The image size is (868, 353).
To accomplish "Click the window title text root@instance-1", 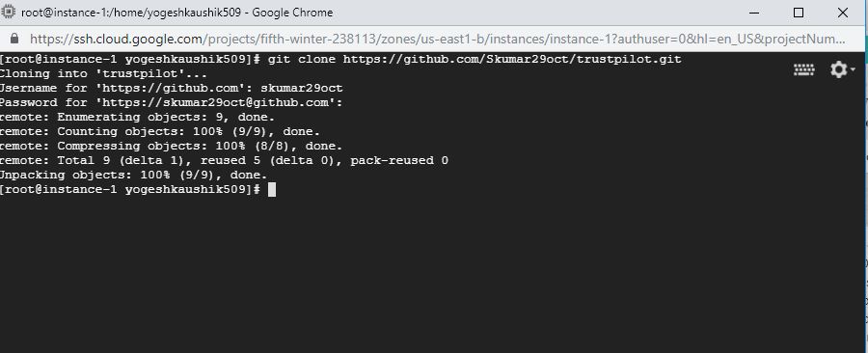I will pyautogui.click(x=177, y=13).
